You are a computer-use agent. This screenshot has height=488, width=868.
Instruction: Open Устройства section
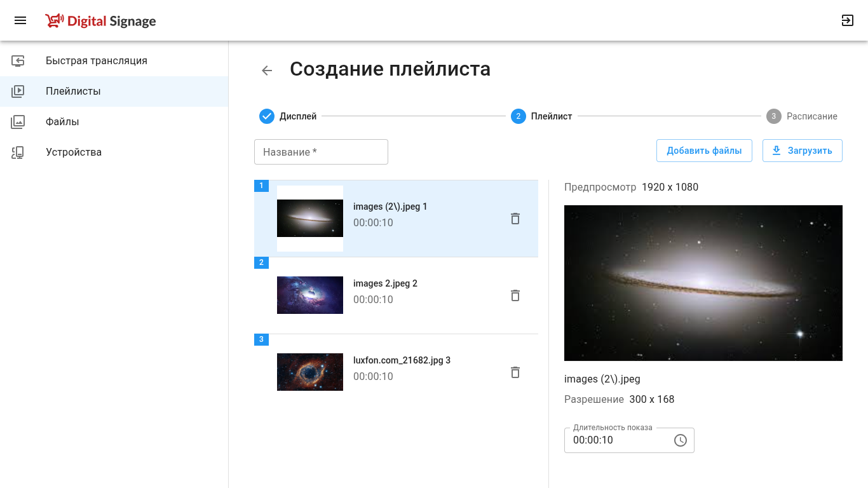pyautogui.click(x=74, y=152)
